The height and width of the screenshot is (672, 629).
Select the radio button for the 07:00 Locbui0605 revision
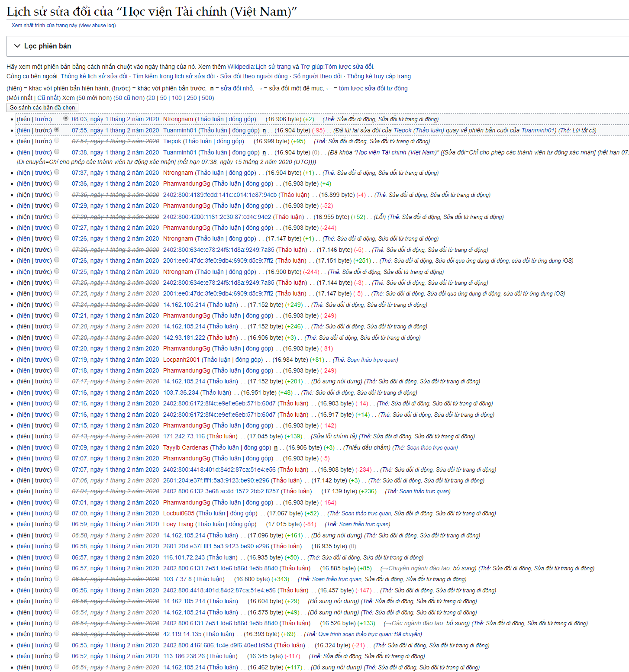pyautogui.click(x=57, y=512)
